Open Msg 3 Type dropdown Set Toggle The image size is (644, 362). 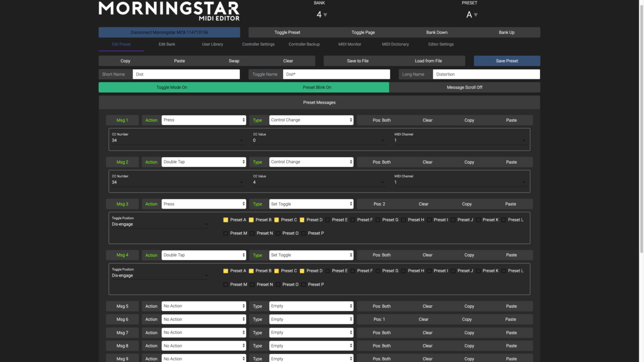(x=311, y=204)
